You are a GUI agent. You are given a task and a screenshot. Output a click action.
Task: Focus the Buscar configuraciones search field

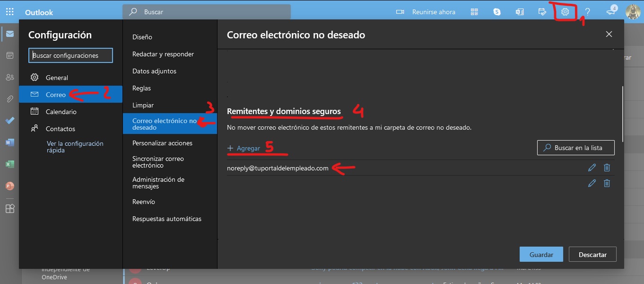point(71,55)
